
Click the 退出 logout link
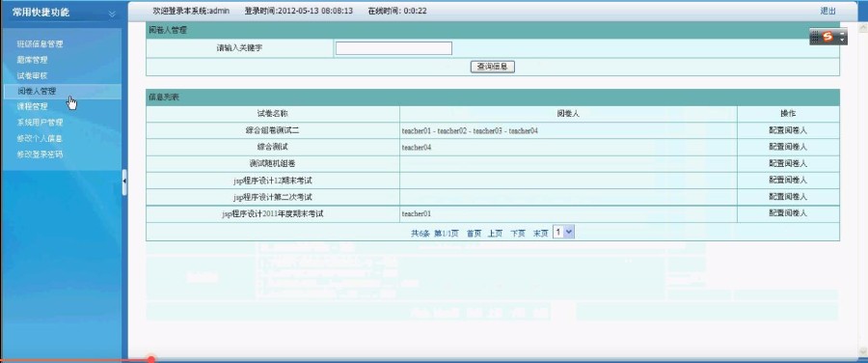pos(827,11)
